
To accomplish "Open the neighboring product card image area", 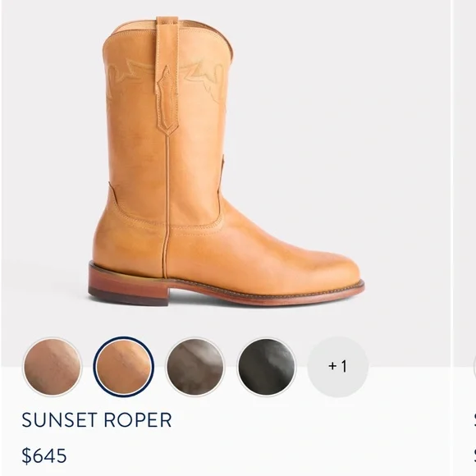I will point(465,182).
